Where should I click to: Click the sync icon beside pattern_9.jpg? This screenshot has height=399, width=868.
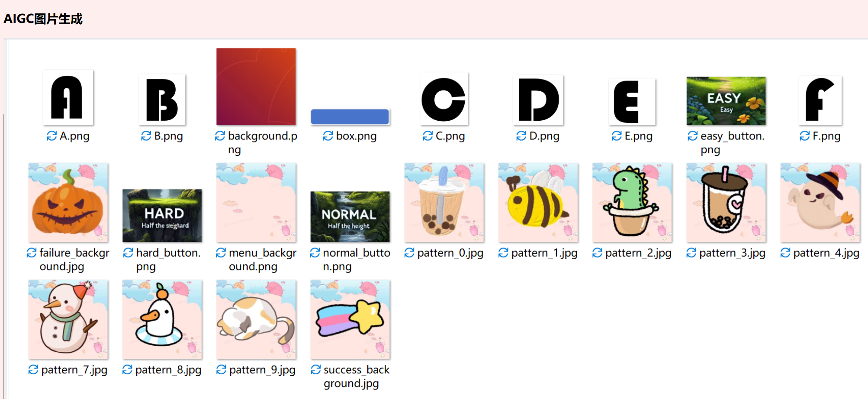coord(221,370)
